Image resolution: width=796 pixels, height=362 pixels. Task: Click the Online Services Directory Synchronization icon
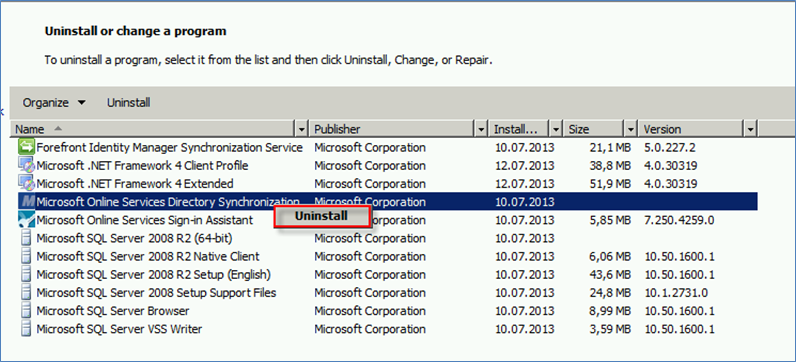(28, 202)
